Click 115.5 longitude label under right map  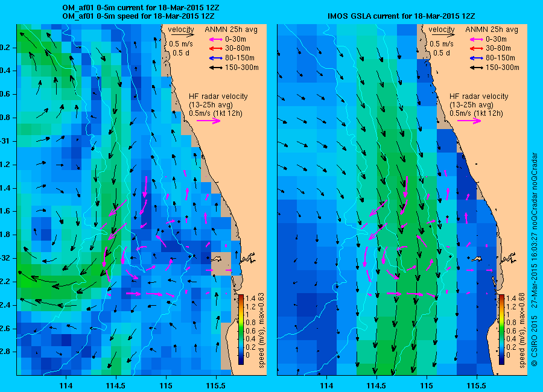tap(477, 385)
